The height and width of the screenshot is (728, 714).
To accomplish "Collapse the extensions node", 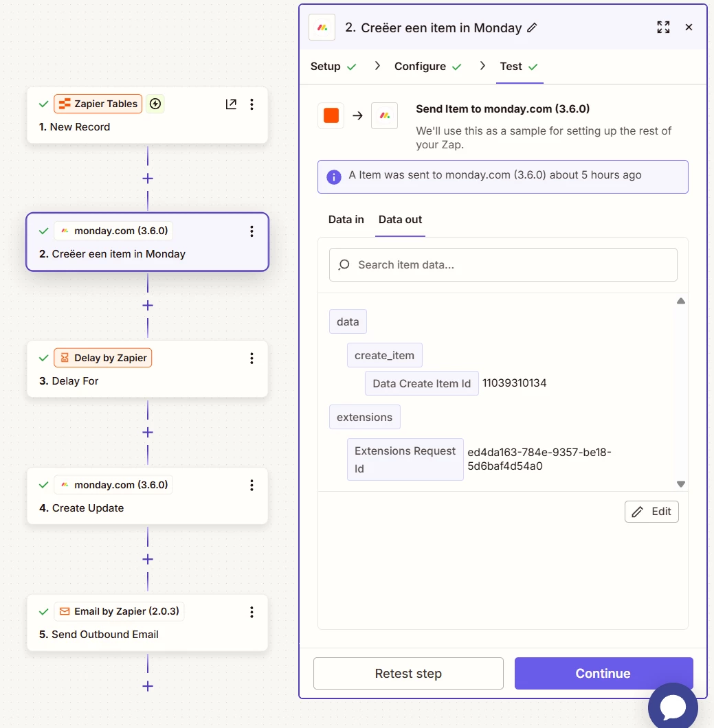I will pyautogui.click(x=365, y=417).
